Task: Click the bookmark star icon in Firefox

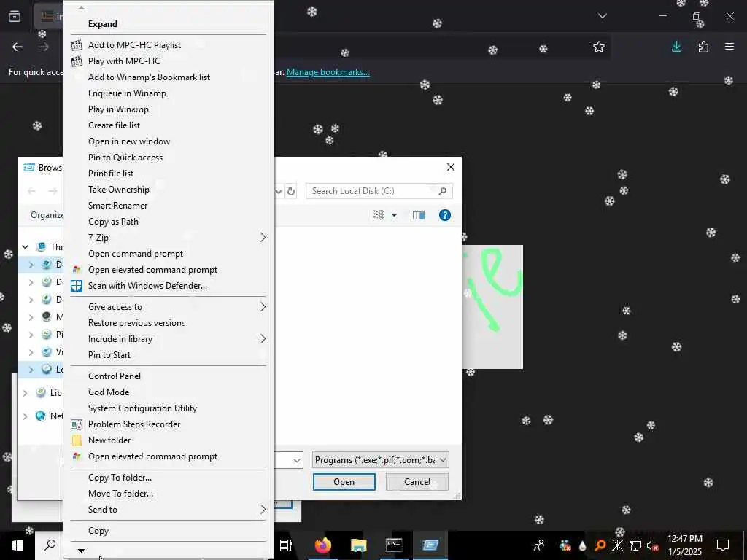Action: click(599, 47)
